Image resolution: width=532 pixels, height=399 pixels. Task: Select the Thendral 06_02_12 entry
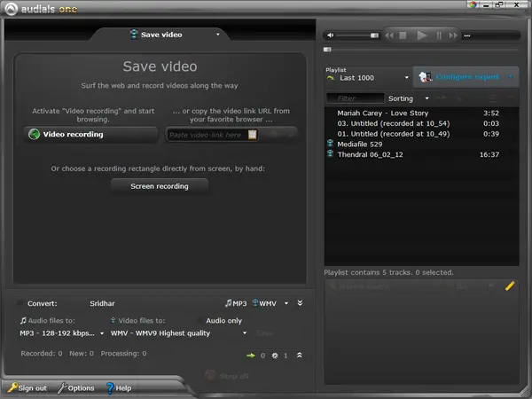pyautogui.click(x=421, y=154)
